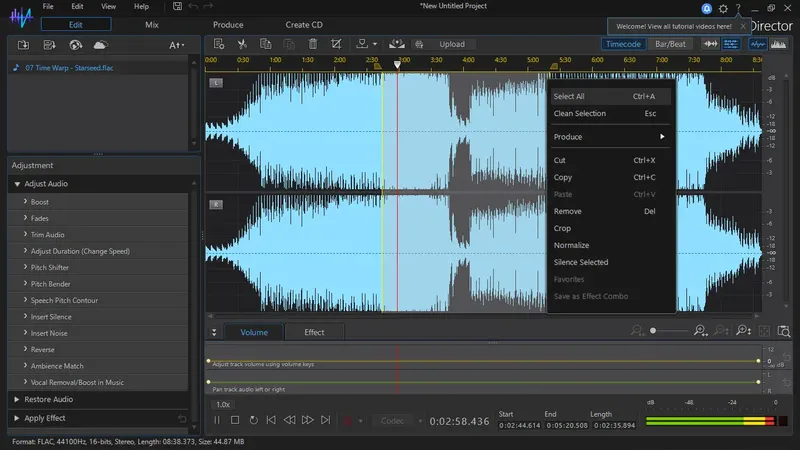This screenshot has height=450, width=800.
Task: Toggle Timecode ruler display
Action: click(x=624, y=44)
